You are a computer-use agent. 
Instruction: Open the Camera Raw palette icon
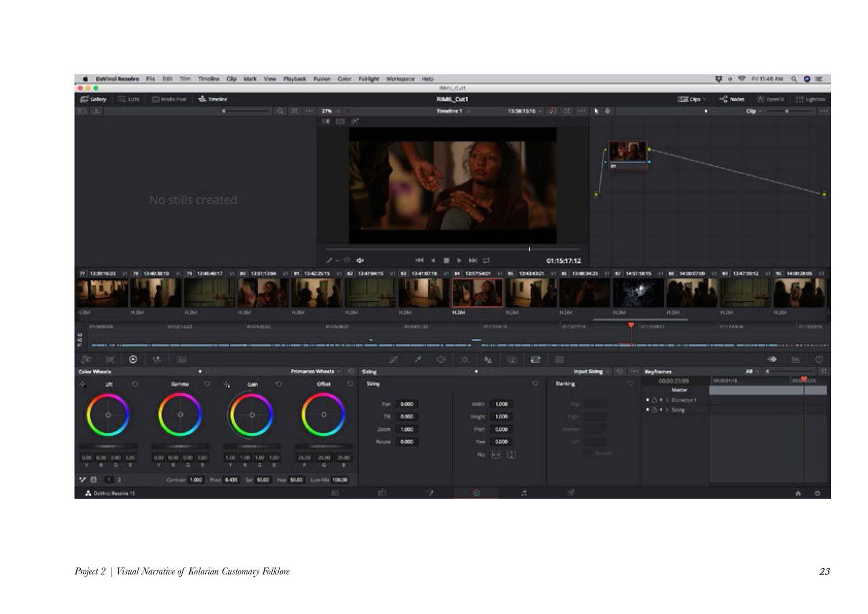[86, 360]
